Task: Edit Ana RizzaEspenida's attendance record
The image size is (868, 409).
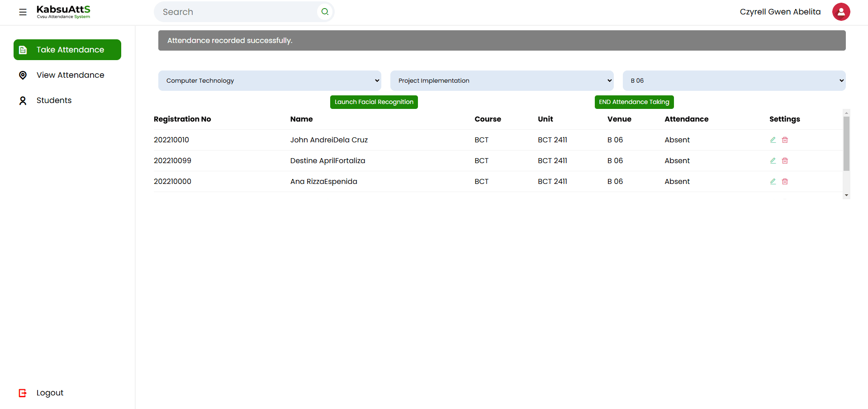Action: 773,182
